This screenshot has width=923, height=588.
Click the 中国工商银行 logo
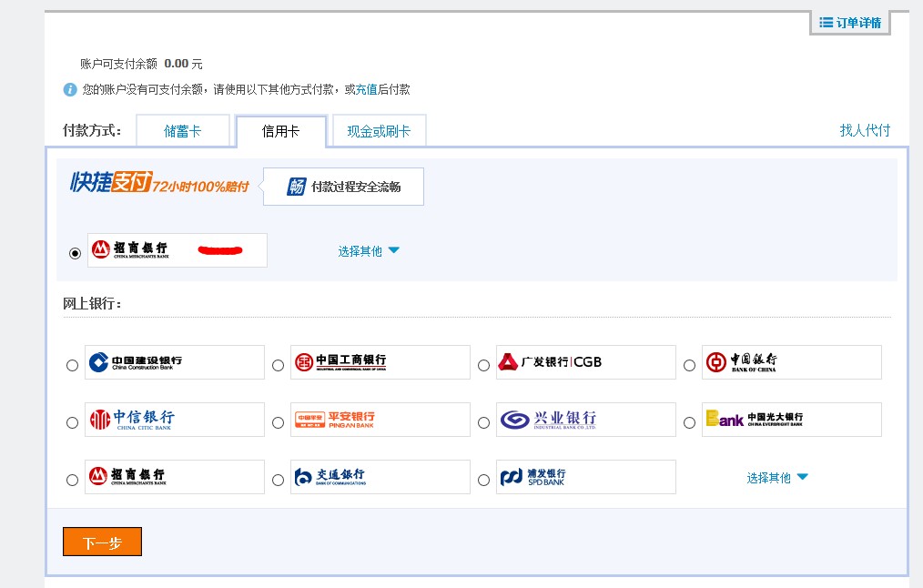tap(340, 362)
